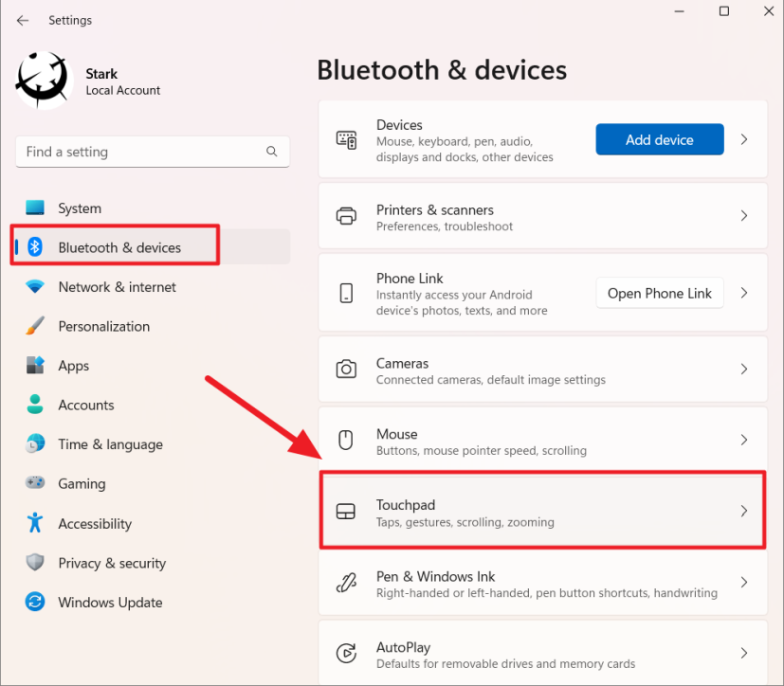Open Printers & scanners title
The width and height of the screenshot is (784, 686).
coord(434,209)
